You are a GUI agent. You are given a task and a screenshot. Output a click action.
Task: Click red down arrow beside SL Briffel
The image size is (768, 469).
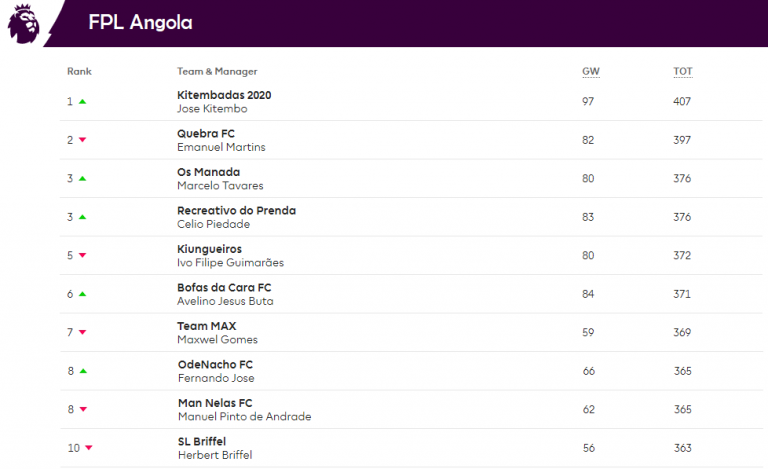click(x=89, y=448)
